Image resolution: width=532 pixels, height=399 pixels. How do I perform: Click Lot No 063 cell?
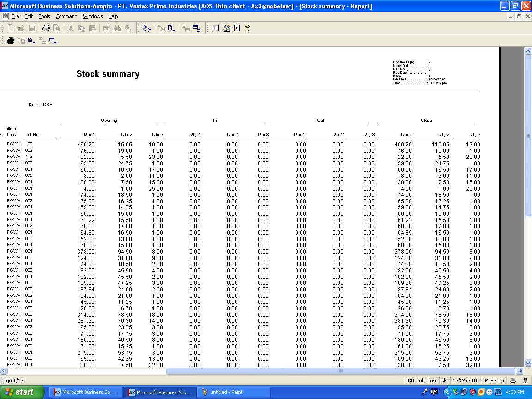(29, 150)
